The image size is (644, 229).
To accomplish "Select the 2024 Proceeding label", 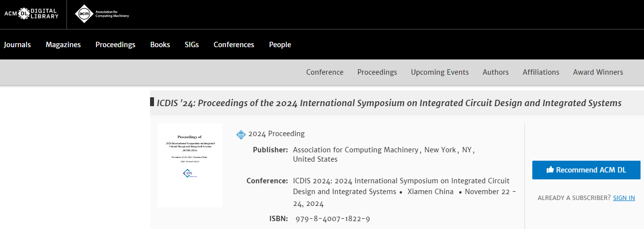I will (276, 134).
